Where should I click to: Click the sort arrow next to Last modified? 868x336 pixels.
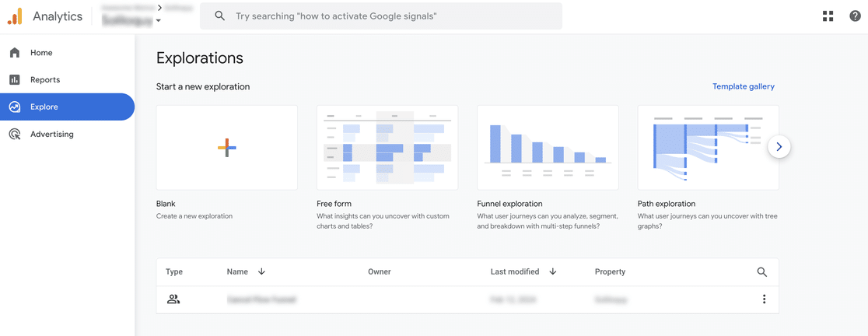point(552,271)
